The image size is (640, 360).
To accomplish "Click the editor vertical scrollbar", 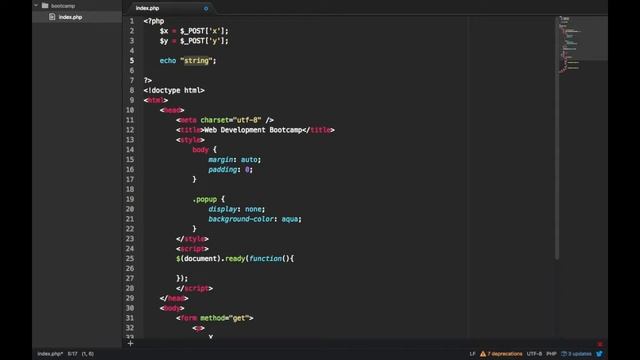I will click(556, 138).
